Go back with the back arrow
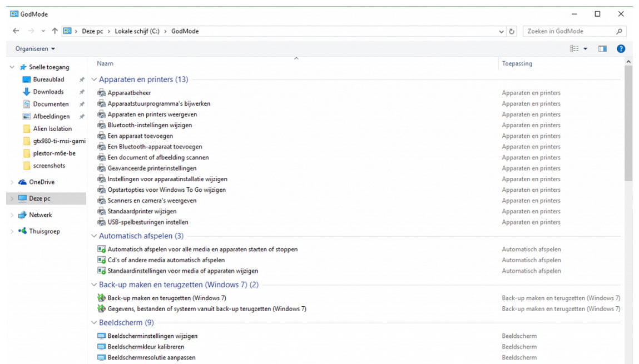Screen dimensions: 639x364 pyautogui.click(x=16, y=31)
